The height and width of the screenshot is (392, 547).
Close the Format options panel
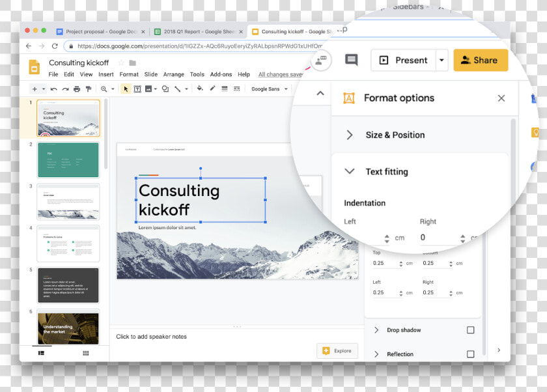tap(501, 98)
